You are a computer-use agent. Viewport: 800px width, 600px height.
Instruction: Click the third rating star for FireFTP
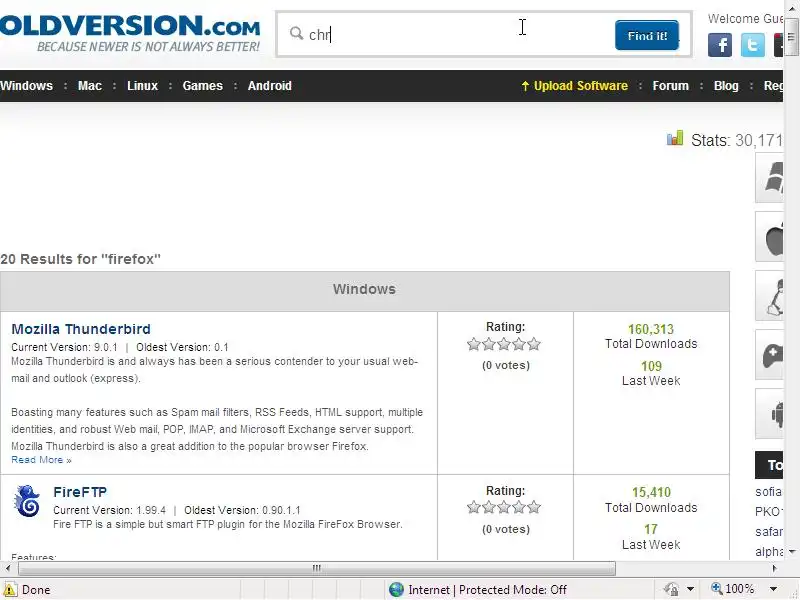click(504, 507)
